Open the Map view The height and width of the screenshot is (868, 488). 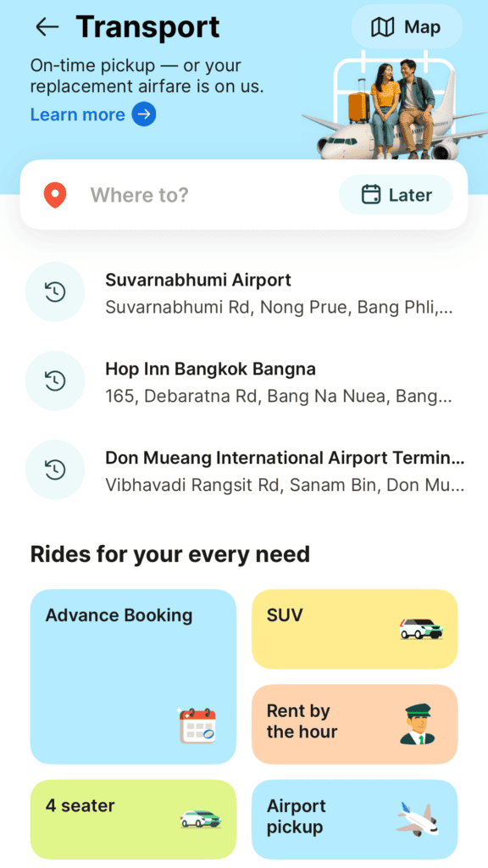[407, 26]
